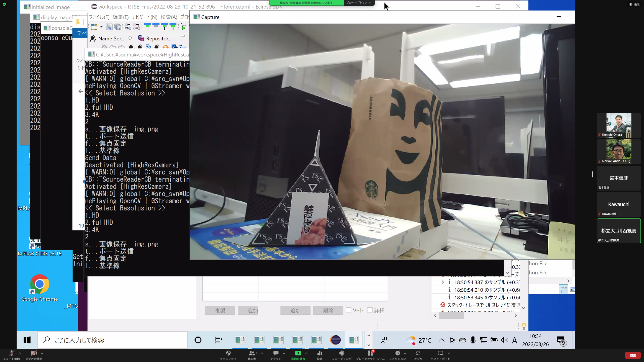Open Apps (アプリ) in Zoom toolbar
The width and height of the screenshot is (644, 362).
click(418, 355)
